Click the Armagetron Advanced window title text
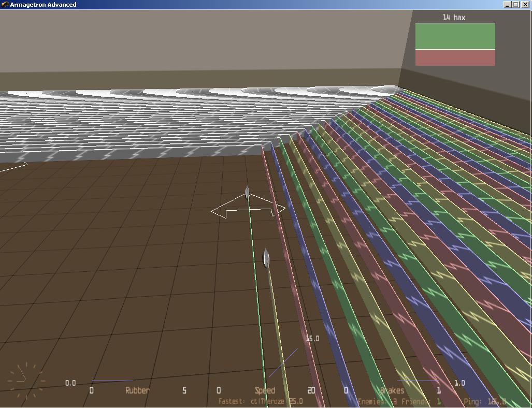Image resolution: width=532 pixels, height=408 pixels. [43, 5]
